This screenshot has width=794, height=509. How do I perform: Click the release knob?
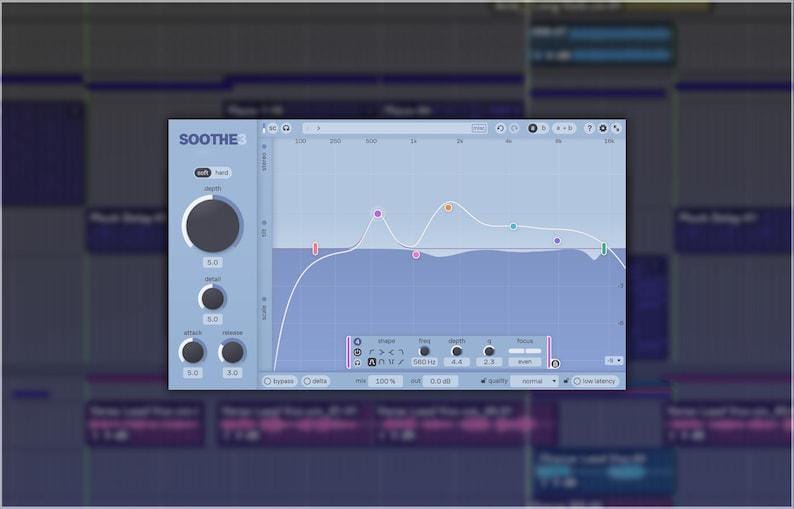(232, 352)
